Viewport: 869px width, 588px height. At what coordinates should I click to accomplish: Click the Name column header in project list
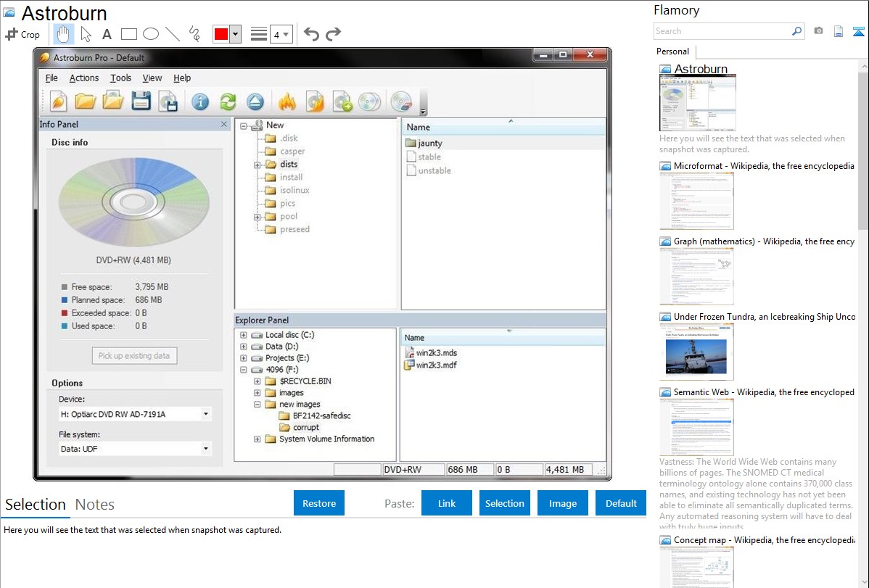click(x=503, y=127)
